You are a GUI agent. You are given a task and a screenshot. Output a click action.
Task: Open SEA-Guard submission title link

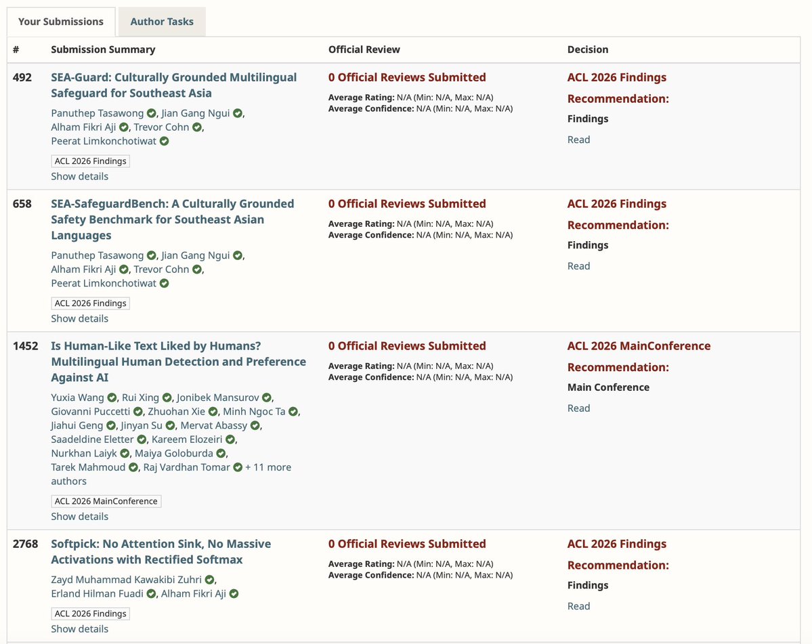point(173,85)
